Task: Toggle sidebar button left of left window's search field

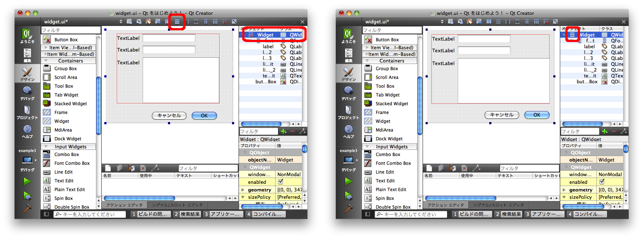Action: pyautogui.click(x=46, y=214)
